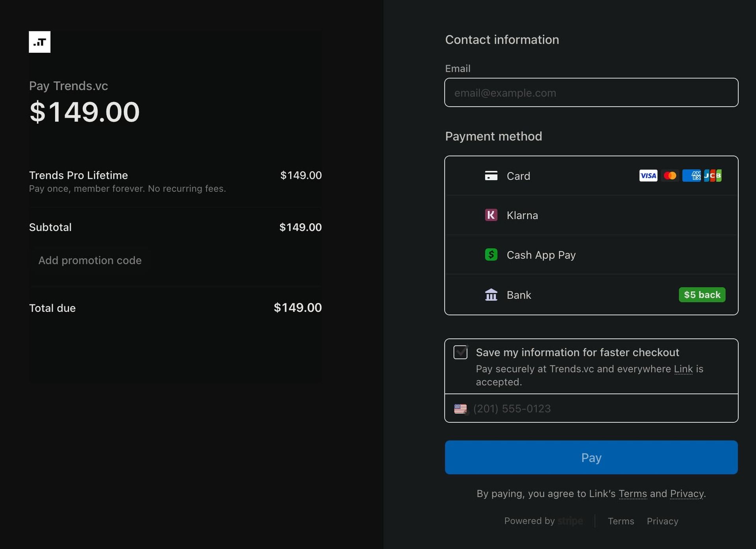Select the credit card icon
756x549 pixels.
coord(491,176)
